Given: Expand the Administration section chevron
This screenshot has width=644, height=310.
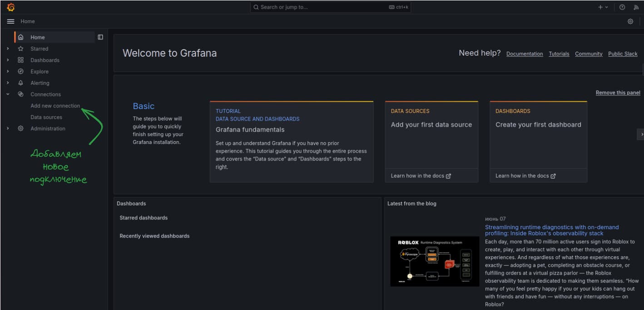Looking at the screenshot, I should (8, 128).
